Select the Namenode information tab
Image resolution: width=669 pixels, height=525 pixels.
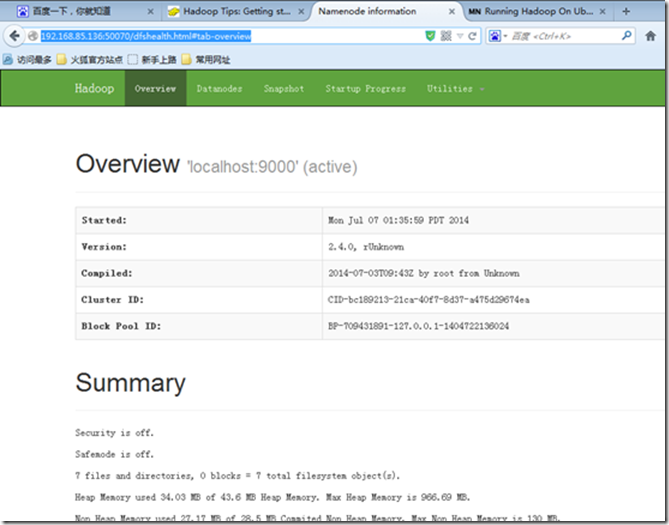386,12
